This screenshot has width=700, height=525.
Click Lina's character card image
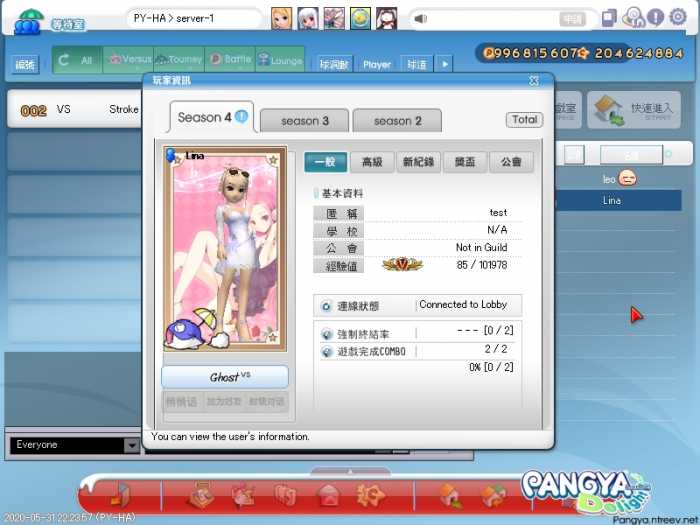tap(225, 249)
